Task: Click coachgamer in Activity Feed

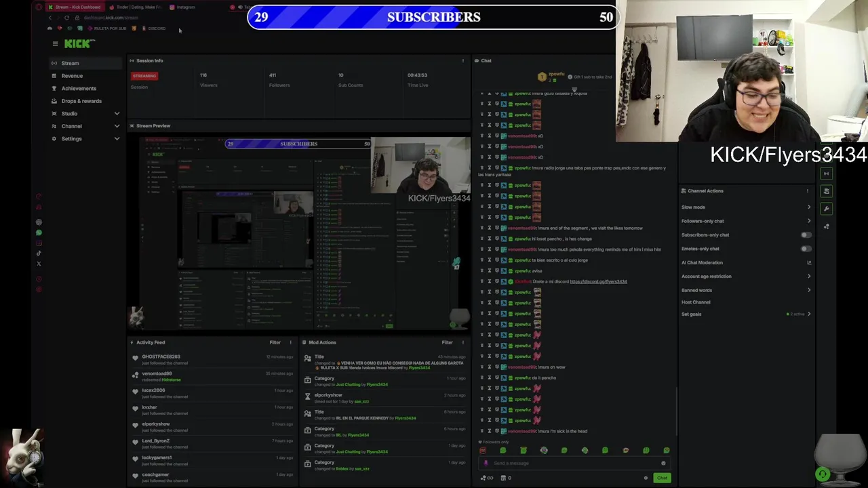Action: pyautogui.click(x=155, y=475)
